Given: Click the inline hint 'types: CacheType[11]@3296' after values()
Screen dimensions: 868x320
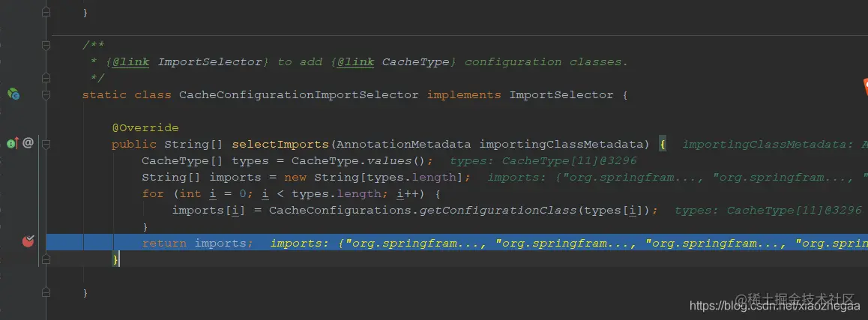Looking at the screenshot, I should (x=543, y=161).
